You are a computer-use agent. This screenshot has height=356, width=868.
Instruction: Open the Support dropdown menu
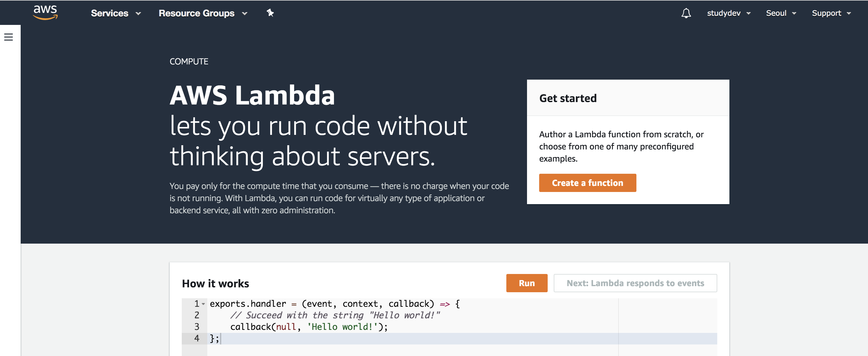[x=831, y=13]
